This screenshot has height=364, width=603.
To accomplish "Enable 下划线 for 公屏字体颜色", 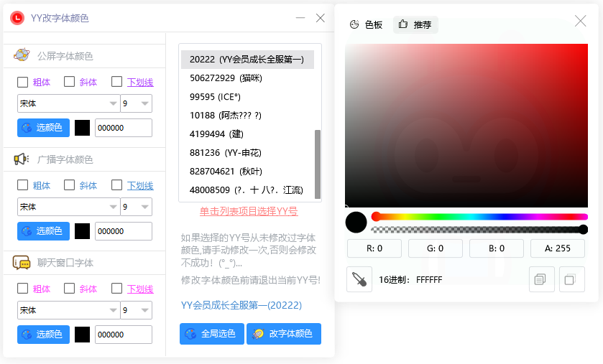I will (x=116, y=82).
